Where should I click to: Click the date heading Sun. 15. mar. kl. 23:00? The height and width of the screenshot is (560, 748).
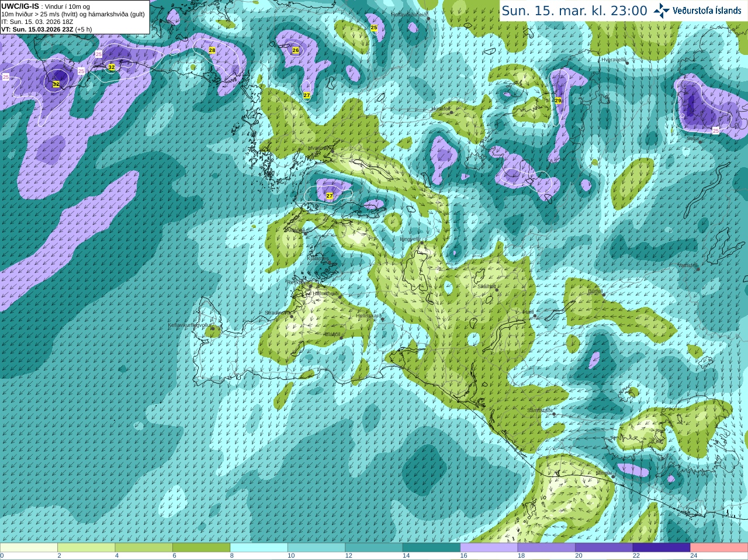[x=574, y=11]
